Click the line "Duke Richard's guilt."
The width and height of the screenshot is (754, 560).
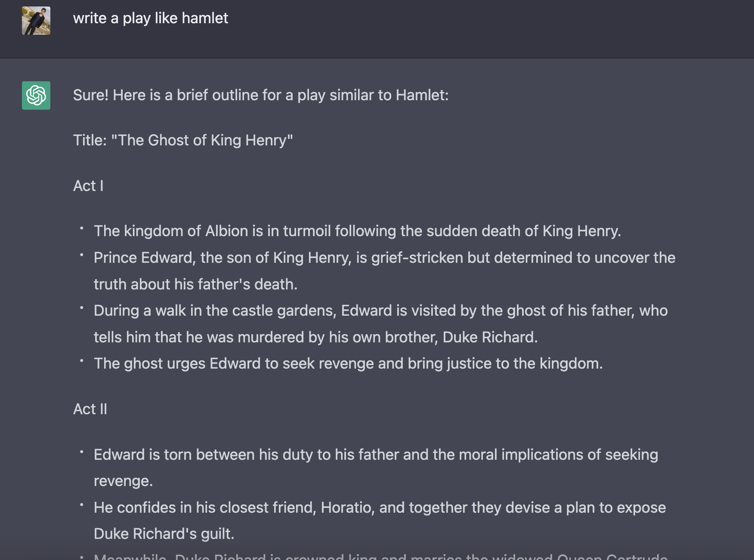pos(164,534)
